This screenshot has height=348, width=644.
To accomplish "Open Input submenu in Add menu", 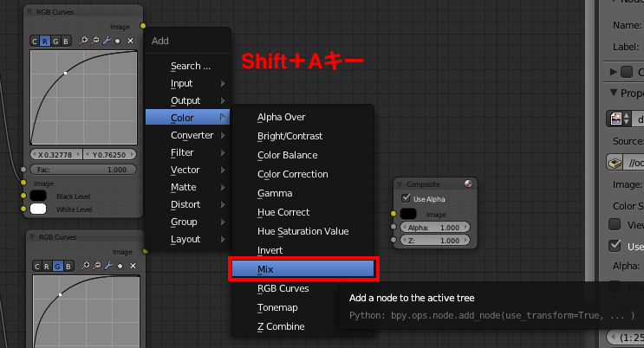I will [188, 83].
